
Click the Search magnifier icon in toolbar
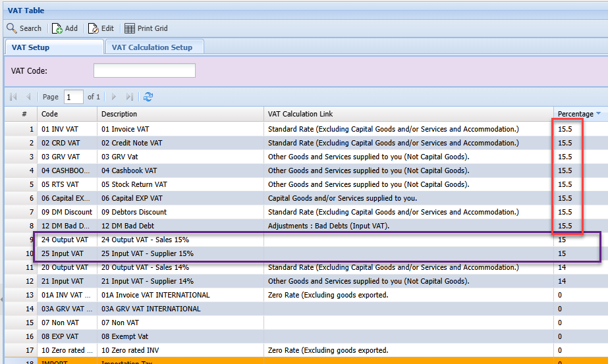point(12,28)
